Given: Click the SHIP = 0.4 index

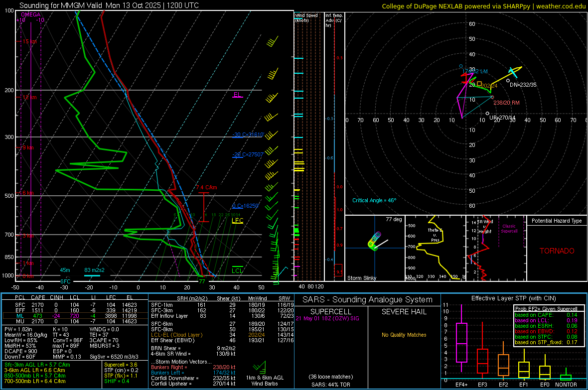Looking at the screenshot, I should (116, 381).
